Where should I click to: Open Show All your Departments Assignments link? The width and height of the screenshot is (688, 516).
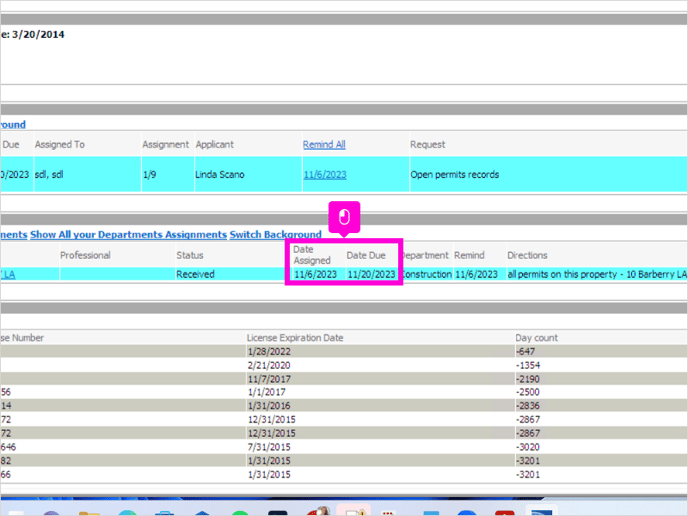coord(129,235)
